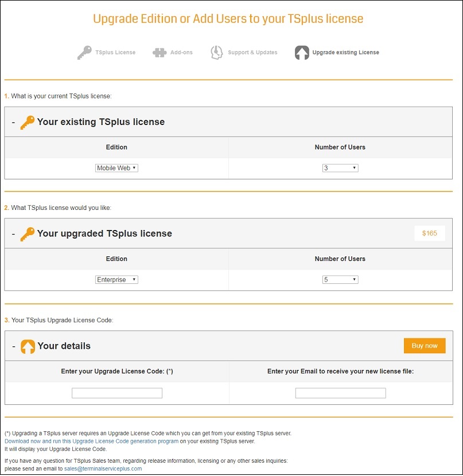Open the upgraded Edition dropdown showing Enterprise
This screenshot has width=463, height=476.
116,280
